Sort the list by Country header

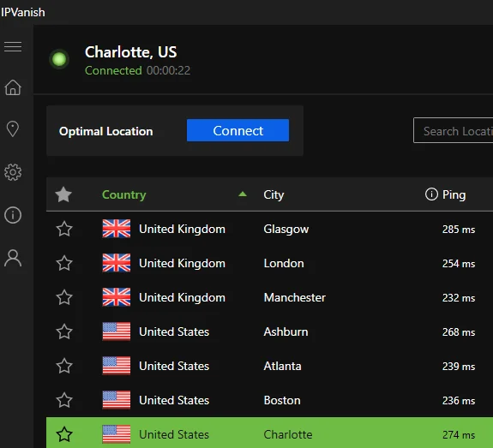pos(124,195)
